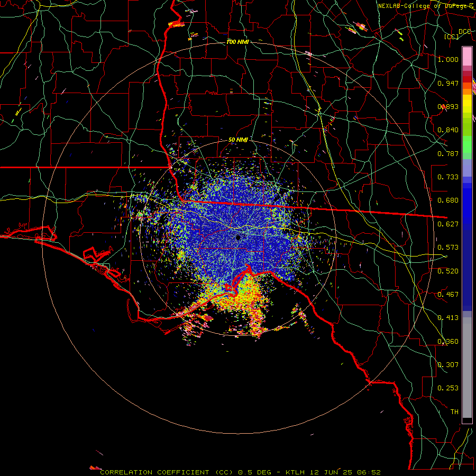Select the 0.733 scale value
Image resolution: width=476 pixels, height=476 pixels.
tap(448, 177)
